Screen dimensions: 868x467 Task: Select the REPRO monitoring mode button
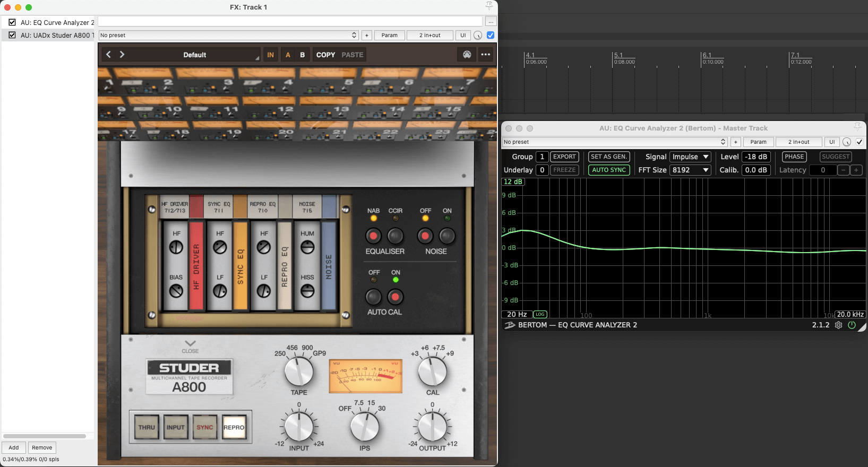click(x=234, y=427)
